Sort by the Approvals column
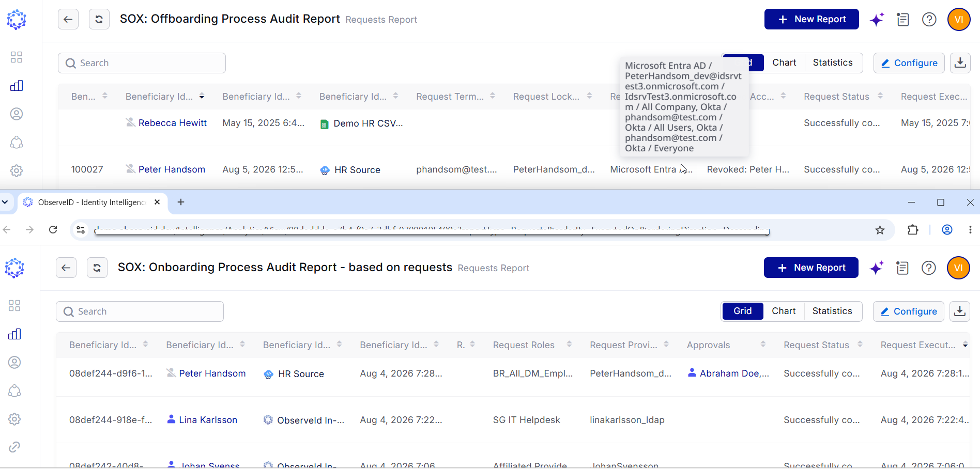Image resolution: width=980 pixels, height=469 pixels. [726, 345]
